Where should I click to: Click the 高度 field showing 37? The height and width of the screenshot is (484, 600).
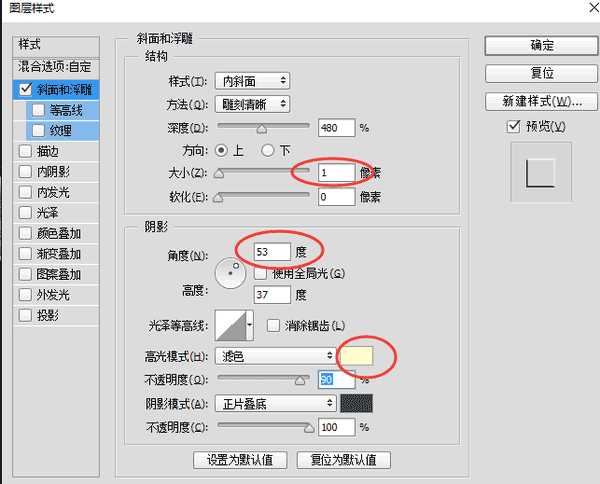point(272,295)
